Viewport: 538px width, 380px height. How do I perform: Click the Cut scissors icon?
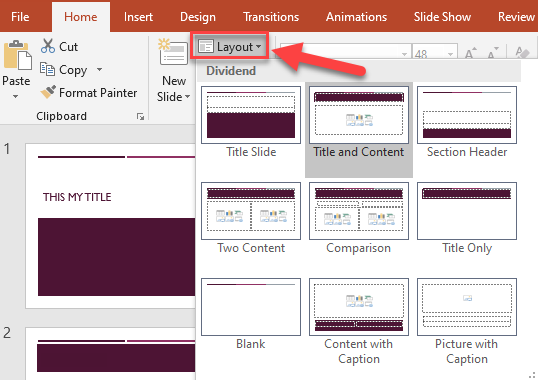click(48, 46)
